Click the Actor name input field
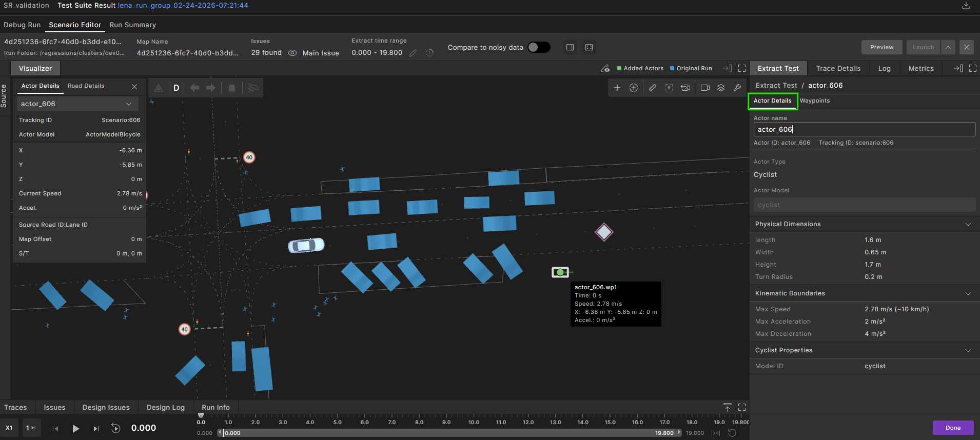 click(x=864, y=129)
